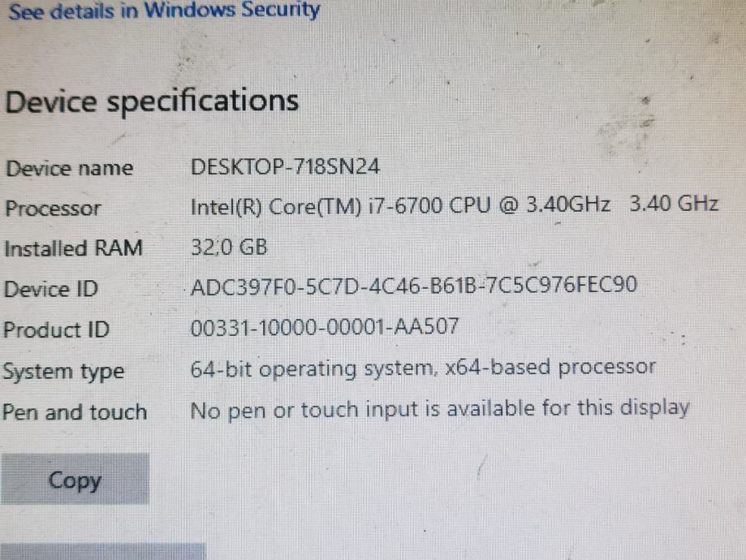Click the Device name label

[x=69, y=169]
